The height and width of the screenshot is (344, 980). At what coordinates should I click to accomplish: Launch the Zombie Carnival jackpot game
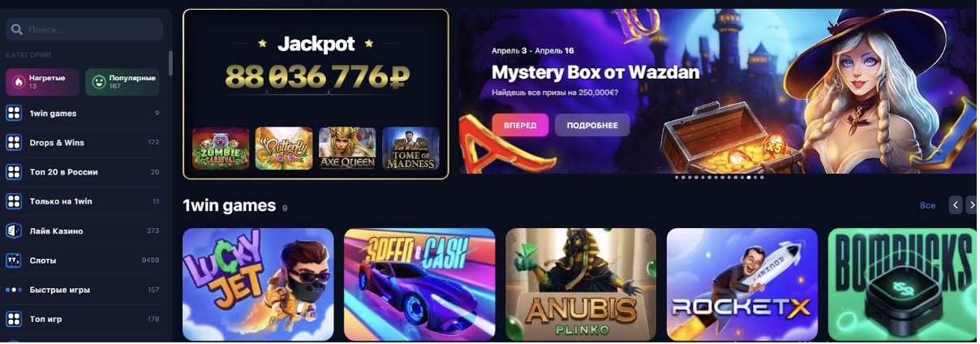221,148
